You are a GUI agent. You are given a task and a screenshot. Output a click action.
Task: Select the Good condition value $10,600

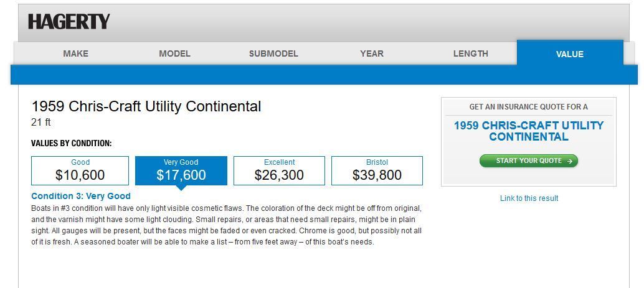[x=80, y=170]
